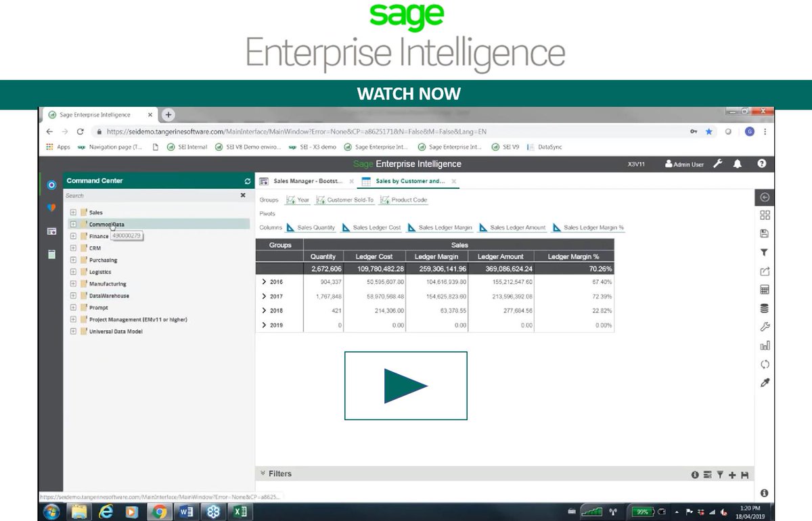The image size is (812, 521).
Task: Expand the 2016 row
Action: pyautogui.click(x=264, y=281)
